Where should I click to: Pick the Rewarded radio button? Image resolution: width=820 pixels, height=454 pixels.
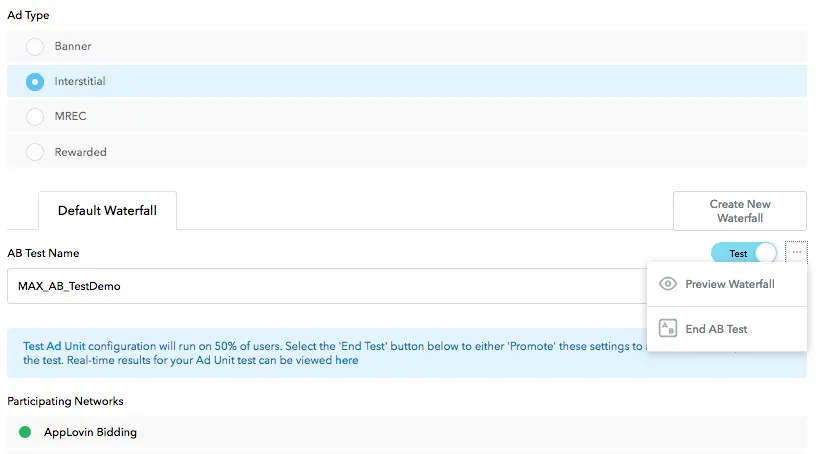tap(35, 152)
